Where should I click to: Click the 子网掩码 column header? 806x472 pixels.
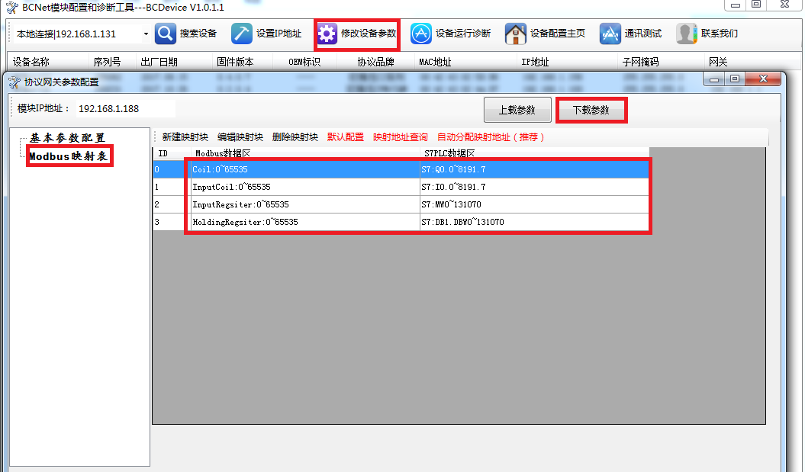pyautogui.click(x=660, y=62)
